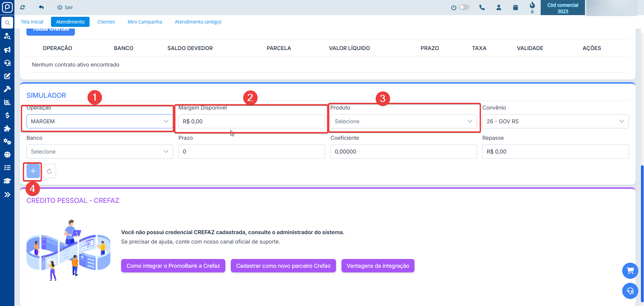Click the megaphone icon in the sidebar
This screenshot has width=644, height=306.
[x=7, y=50]
